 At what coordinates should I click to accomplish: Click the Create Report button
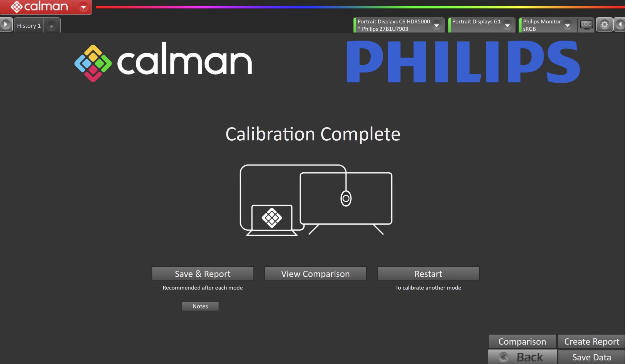592,341
